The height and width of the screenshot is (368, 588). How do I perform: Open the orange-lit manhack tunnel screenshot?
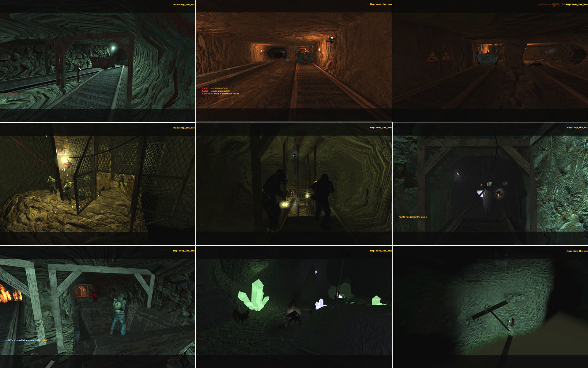pos(294,61)
